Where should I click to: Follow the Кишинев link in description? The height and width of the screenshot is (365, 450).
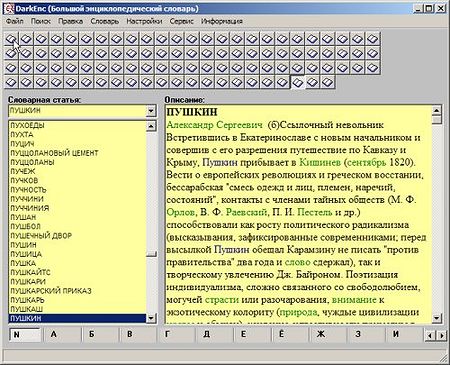[320, 162]
